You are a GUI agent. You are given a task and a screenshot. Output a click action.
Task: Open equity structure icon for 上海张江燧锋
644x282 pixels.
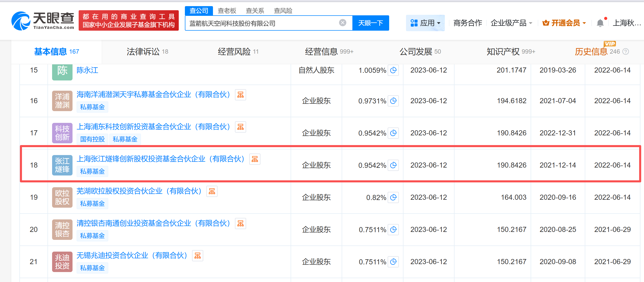255,159
